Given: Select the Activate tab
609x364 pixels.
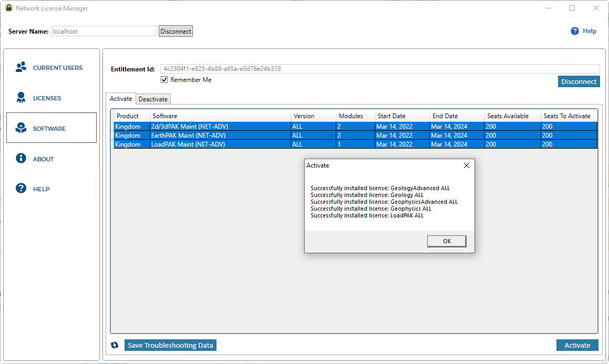Looking at the screenshot, I should tap(121, 99).
